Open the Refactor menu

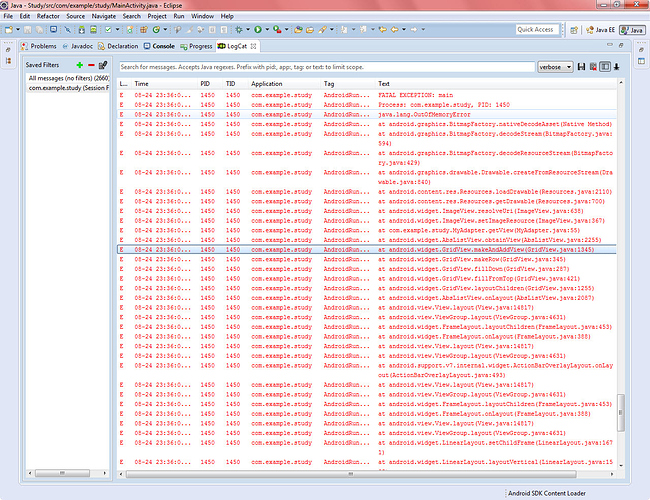(x=47, y=16)
